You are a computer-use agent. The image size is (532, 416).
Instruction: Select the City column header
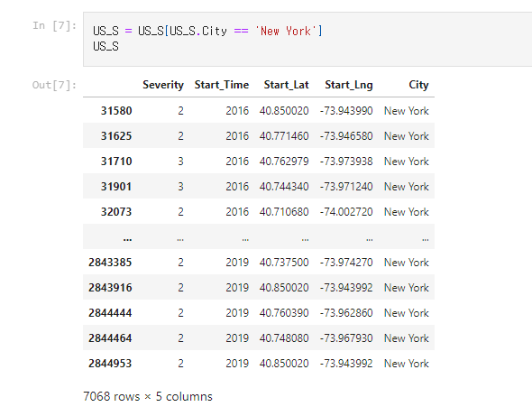(x=418, y=85)
